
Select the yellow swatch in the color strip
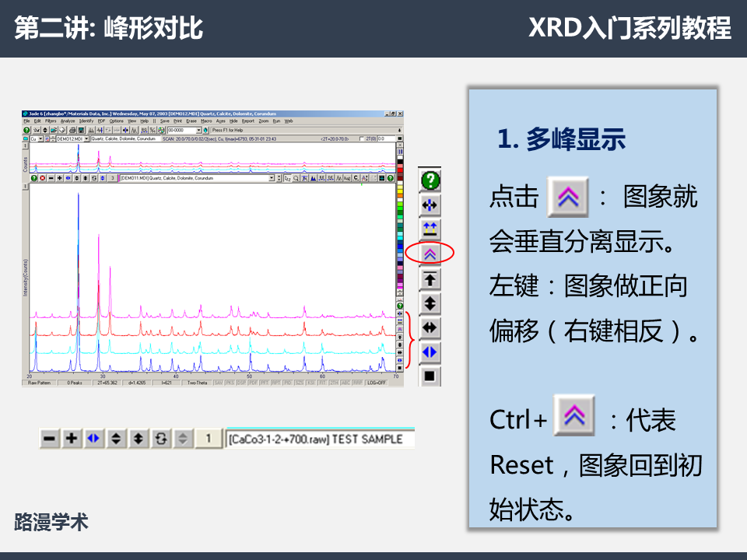coord(400,191)
